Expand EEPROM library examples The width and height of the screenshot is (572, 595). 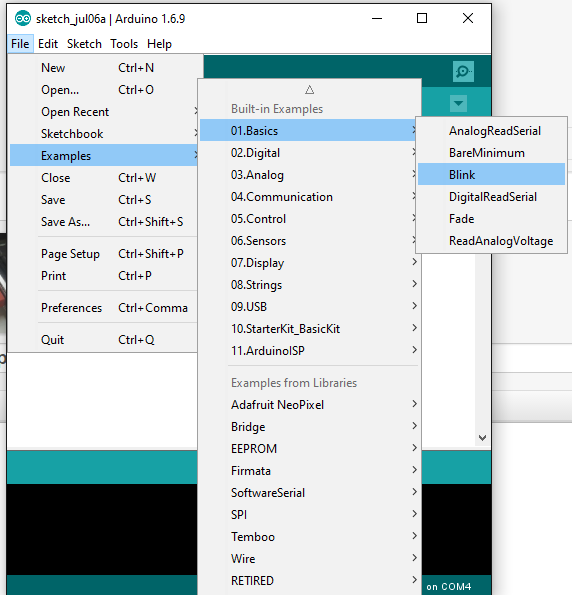(x=309, y=449)
